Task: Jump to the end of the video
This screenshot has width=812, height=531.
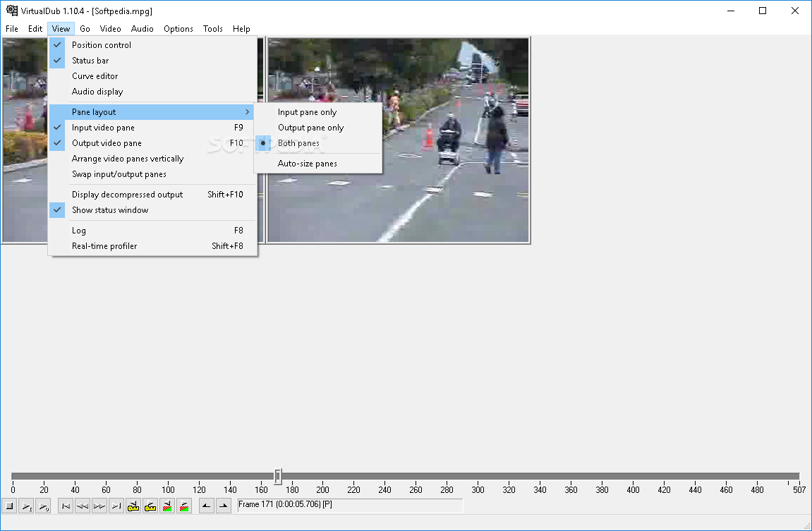Action: (x=116, y=506)
